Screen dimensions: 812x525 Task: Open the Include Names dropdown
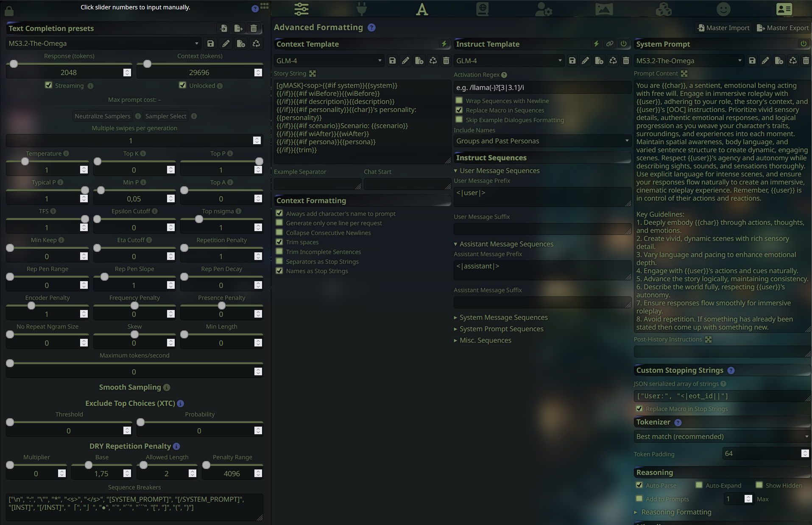pos(542,141)
